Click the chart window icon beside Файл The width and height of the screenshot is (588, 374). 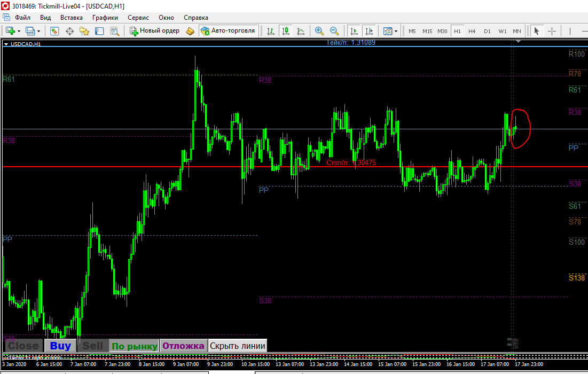pyautogui.click(x=6, y=17)
